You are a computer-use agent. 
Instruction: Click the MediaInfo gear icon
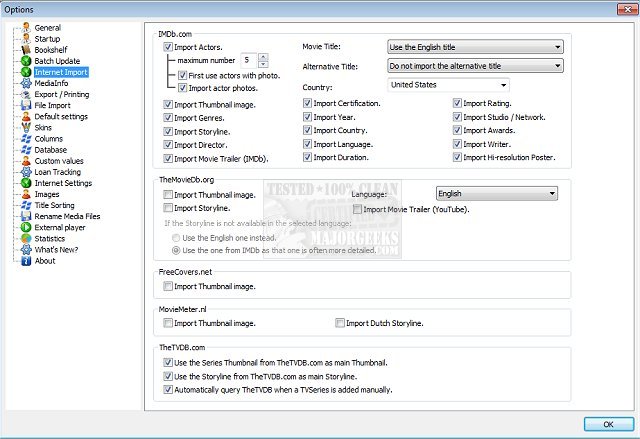pyautogui.click(x=26, y=83)
